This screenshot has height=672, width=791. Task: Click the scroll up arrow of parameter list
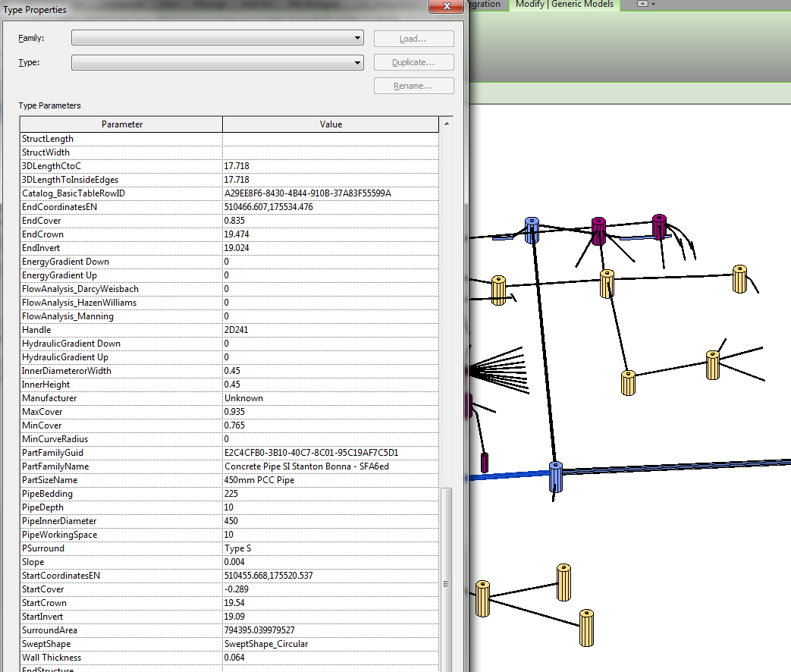click(447, 124)
